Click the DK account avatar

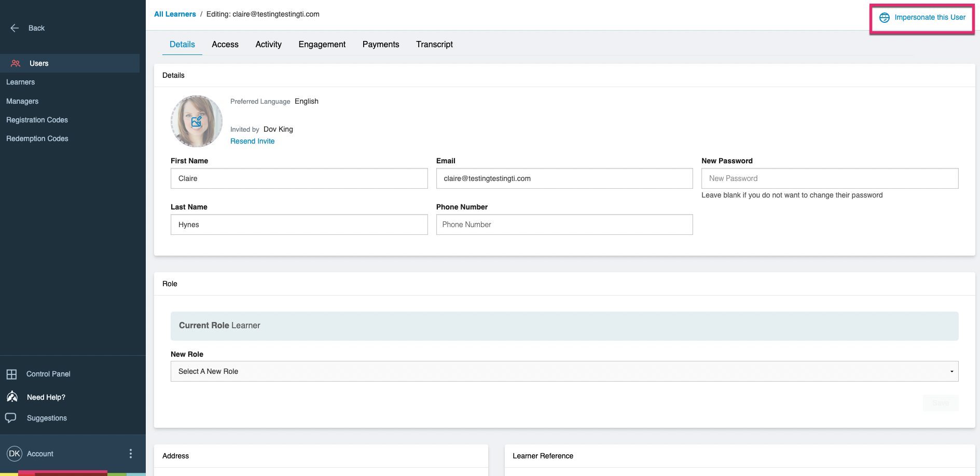pyautogui.click(x=15, y=453)
